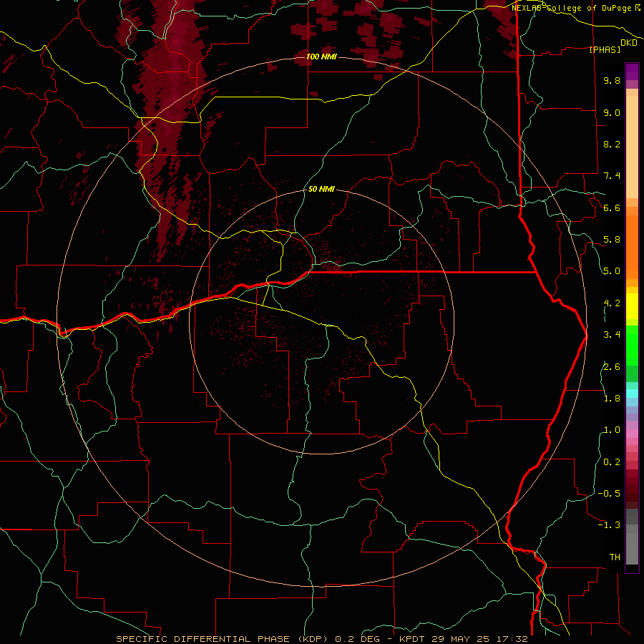Click the "9.8" scale value
This screenshot has height=644, width=644.
point(612,80)
